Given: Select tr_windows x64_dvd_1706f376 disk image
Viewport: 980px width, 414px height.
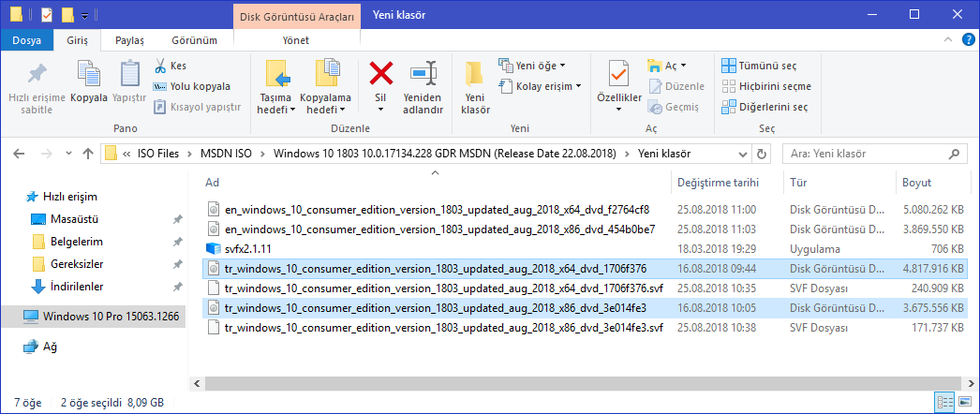Looking at the screenshot, I should [x=585, y=269].
